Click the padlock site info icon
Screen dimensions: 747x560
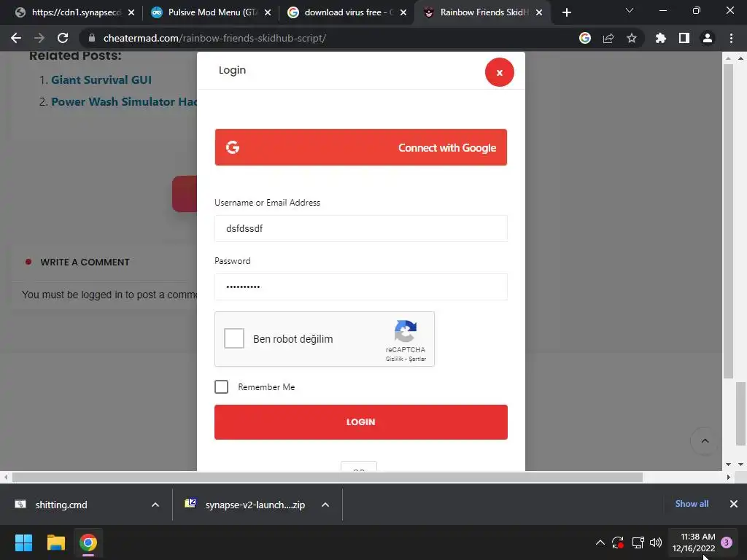(x=92, y=38)
